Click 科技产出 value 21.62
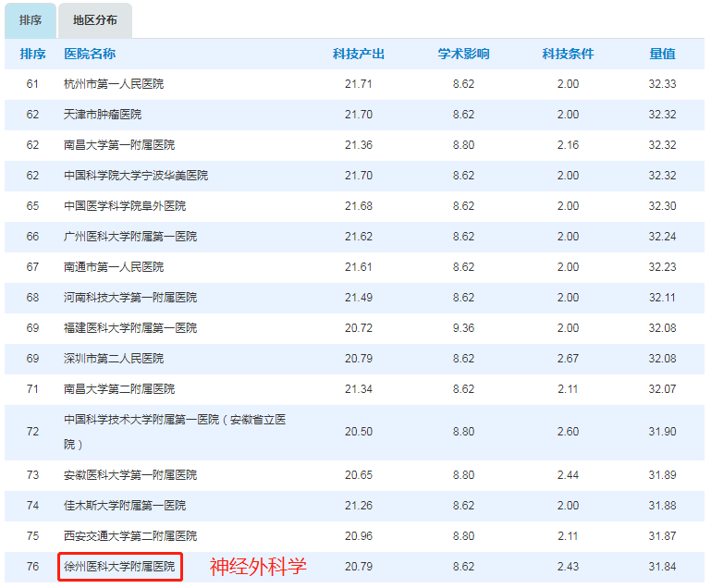 coord(359,236)
